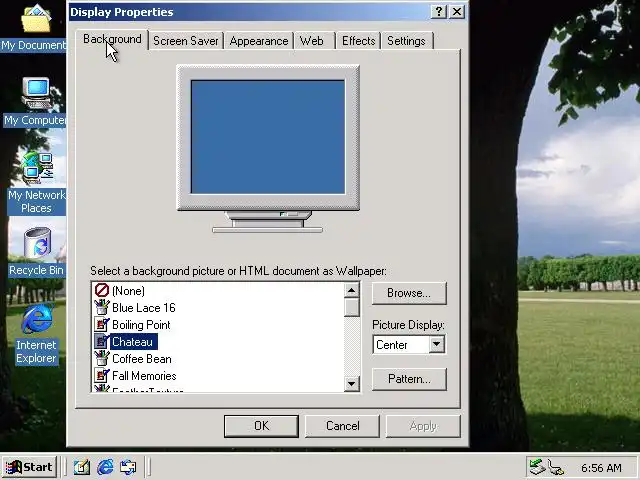Select the Chateau wallpaper entry
The image size is (640, 480).
[x=133, y=342]
